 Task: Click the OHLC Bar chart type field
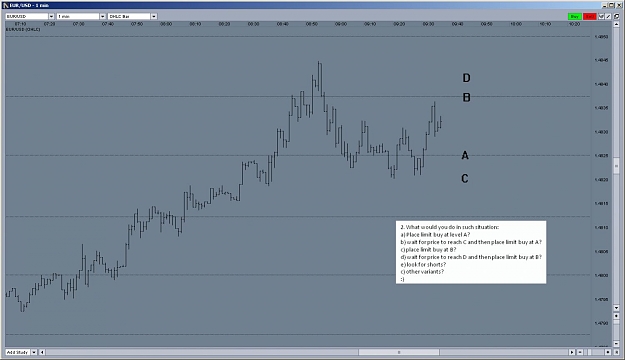click(x=130, y=16)
